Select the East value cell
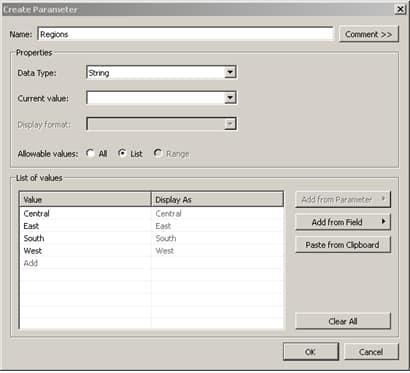This screenshot has width=410, height=373. (x=85, y=226)
